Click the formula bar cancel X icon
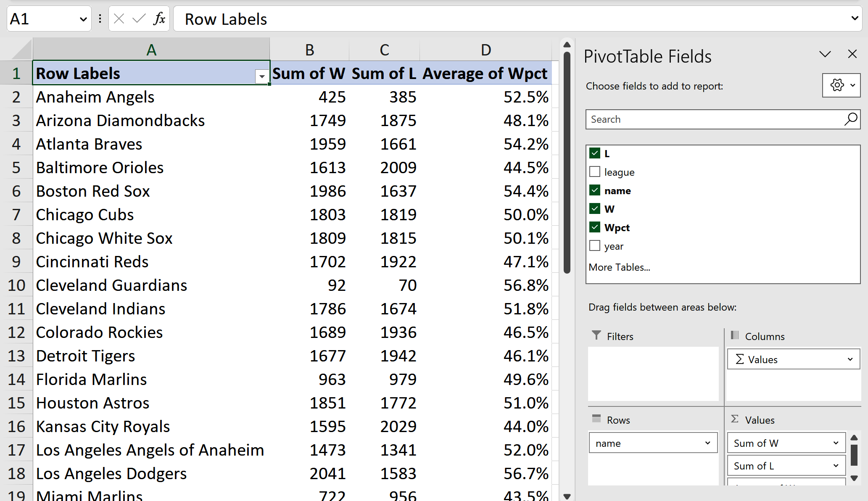The height and width of the screenshot is (501, 868). coord(119,19)
